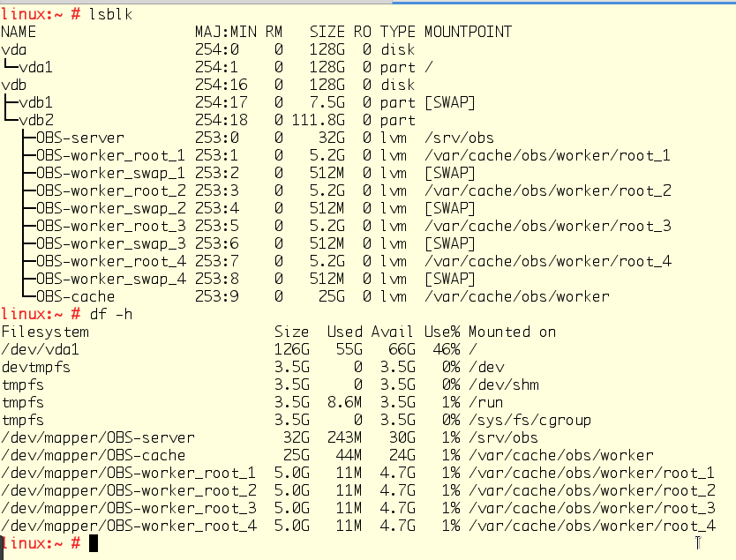Screen dimensions: 736x560
Task: Select OBS-worker_swap_3 in lsblk tree
Action: point(111,244)
